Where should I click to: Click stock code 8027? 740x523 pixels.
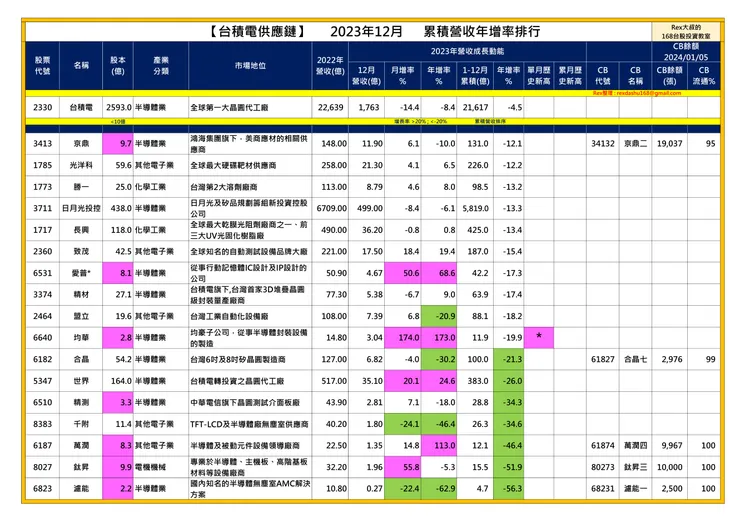42,467
